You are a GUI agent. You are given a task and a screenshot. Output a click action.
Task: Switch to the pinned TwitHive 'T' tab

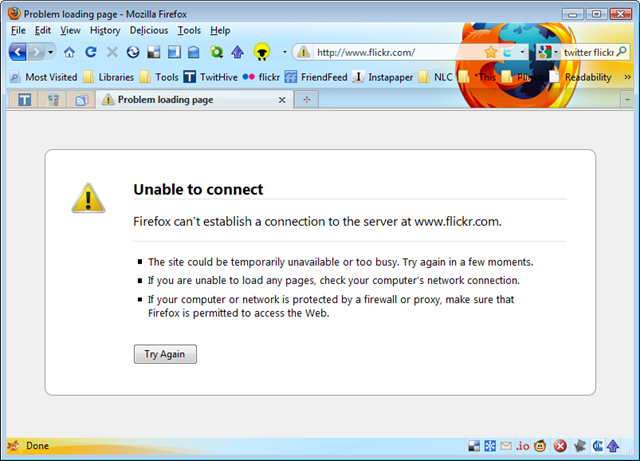[24, 100]
